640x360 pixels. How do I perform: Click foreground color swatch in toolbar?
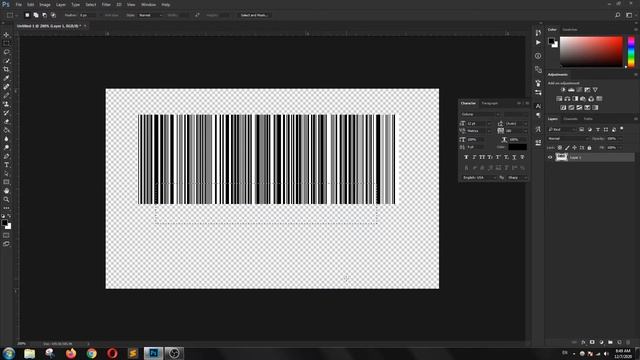pyautogui.click(x=4, y=223)
